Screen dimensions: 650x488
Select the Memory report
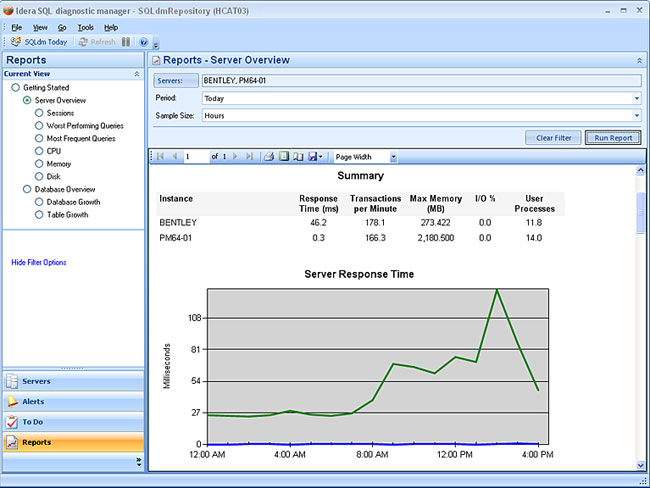click(39, 164)
